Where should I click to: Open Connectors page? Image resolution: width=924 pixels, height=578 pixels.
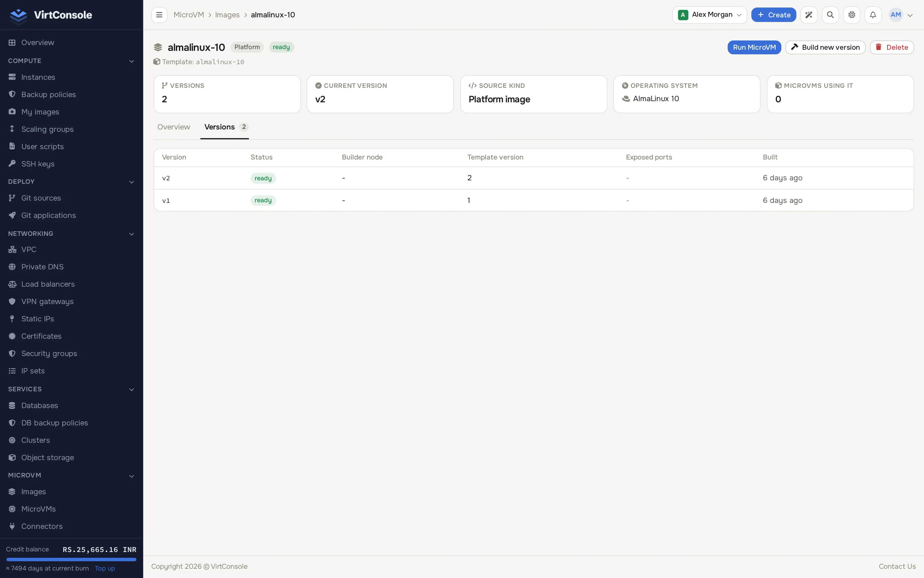(42, 526)
